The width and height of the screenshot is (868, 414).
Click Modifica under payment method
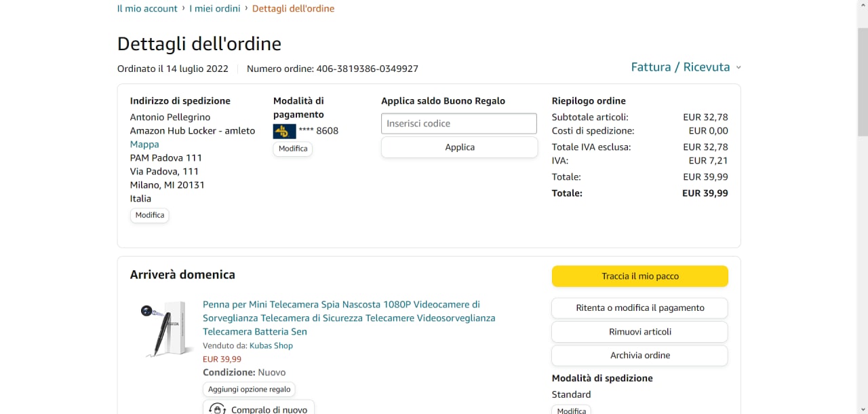(293, 149)
